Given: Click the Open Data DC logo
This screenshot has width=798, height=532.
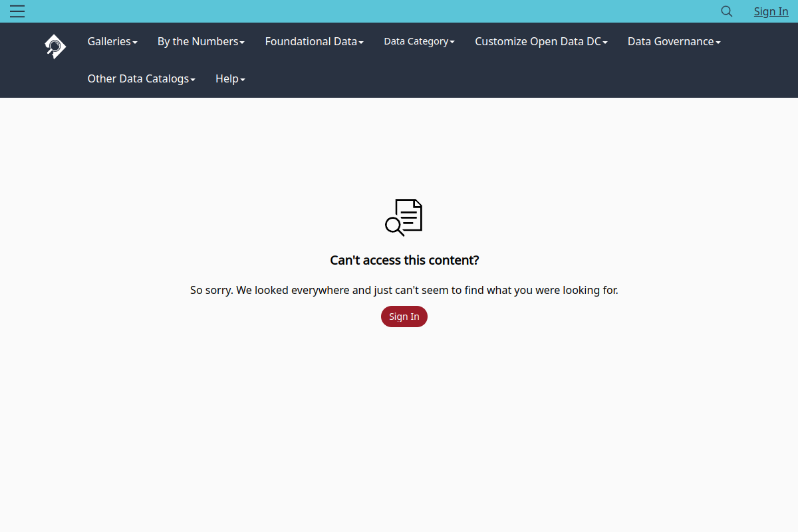Looking at the screenshot, I should (x=55, y=47).
